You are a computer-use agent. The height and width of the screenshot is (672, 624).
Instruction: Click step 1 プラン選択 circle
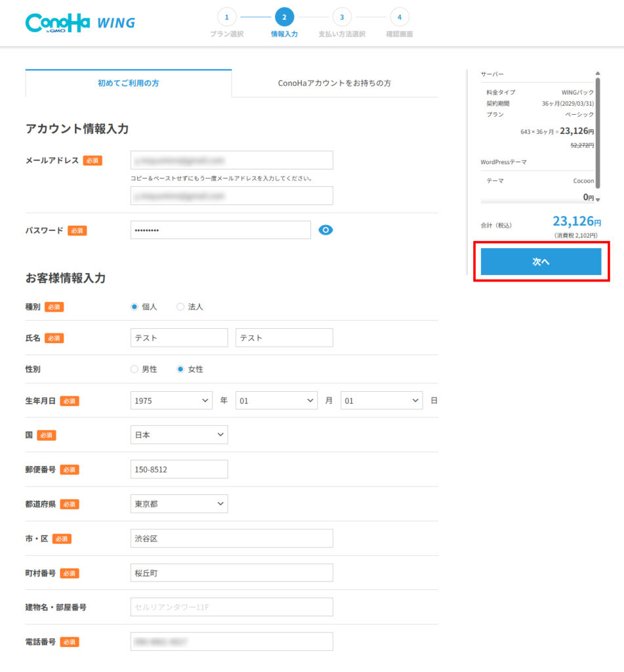pyautogui.click(x=226, y=17)
